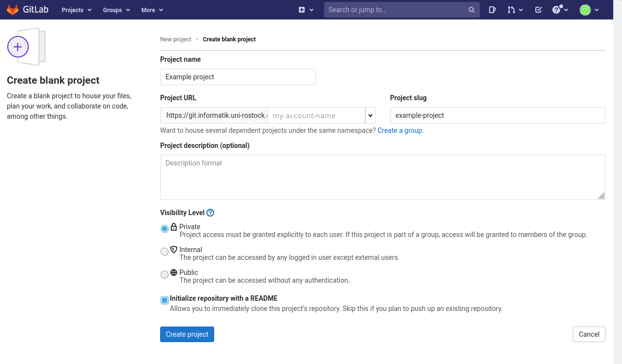Open the Issues icon in navbar
This screenshot has height=364, width=622.
coord(492,10)
